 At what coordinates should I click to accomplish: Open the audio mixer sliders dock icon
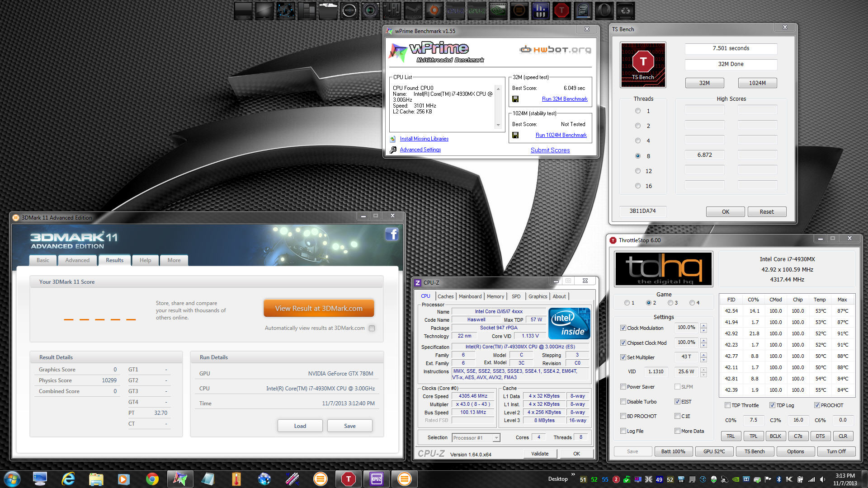pyautogui.click(x=392, y=10)
